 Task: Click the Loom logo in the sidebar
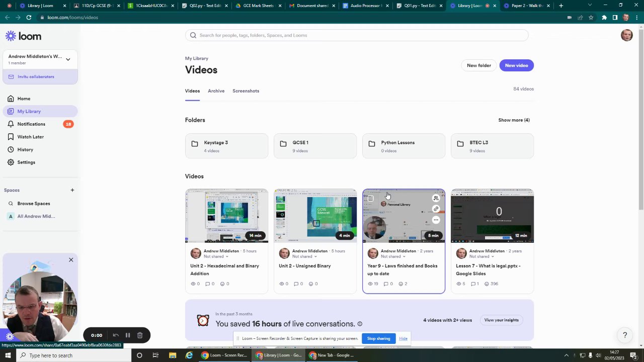coord(23,36)
